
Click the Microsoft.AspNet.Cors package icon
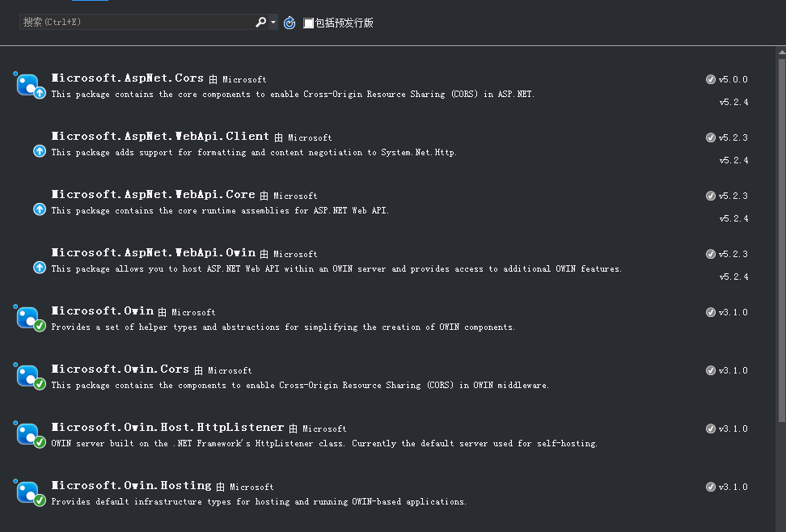tap(27, 82)
